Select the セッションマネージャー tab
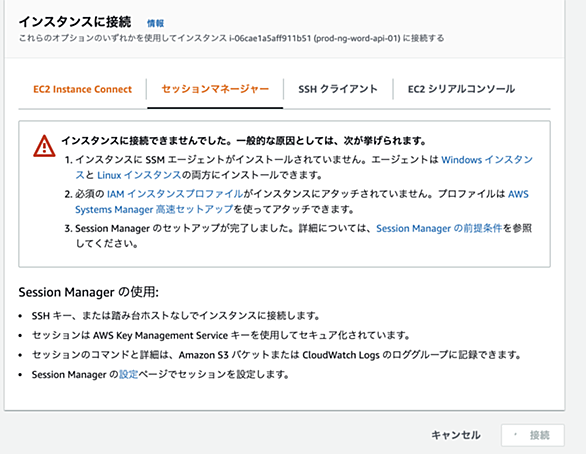The width and height of the screenshot is (586, 454). 215,89
